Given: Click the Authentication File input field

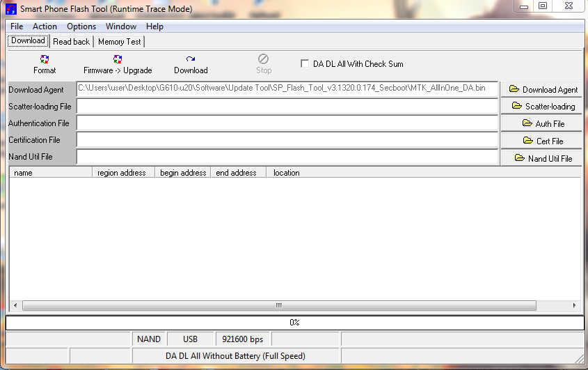Looking at the screenshot, I should coord(287,123).
